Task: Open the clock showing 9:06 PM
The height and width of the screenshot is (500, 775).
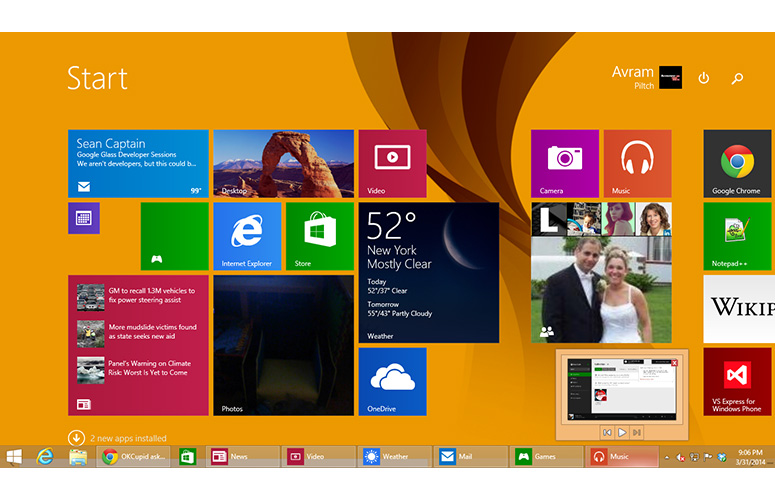Action: (x=750, y=458)
